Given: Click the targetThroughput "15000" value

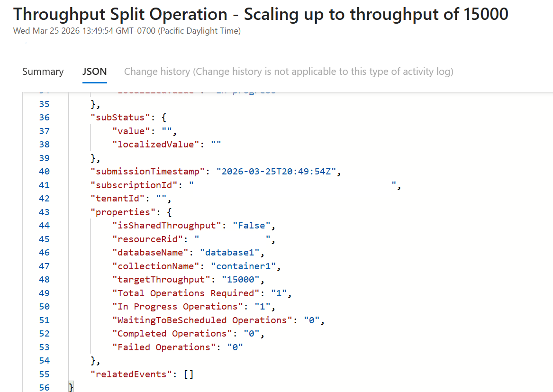Looking at the screenshot, I should [241, 280].
